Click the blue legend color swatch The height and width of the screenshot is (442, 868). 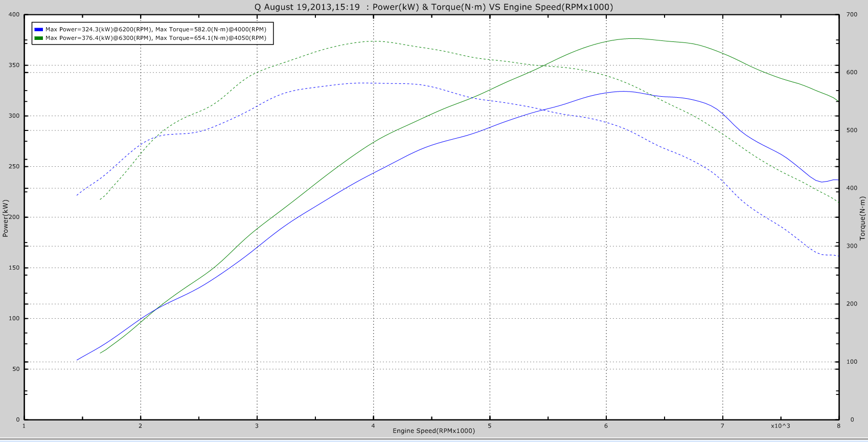(39, 30)
